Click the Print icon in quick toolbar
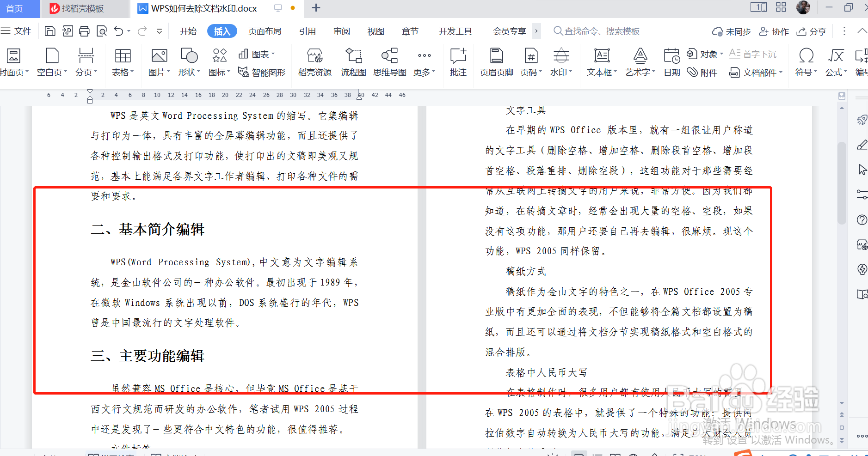 [x=84, y=31]
